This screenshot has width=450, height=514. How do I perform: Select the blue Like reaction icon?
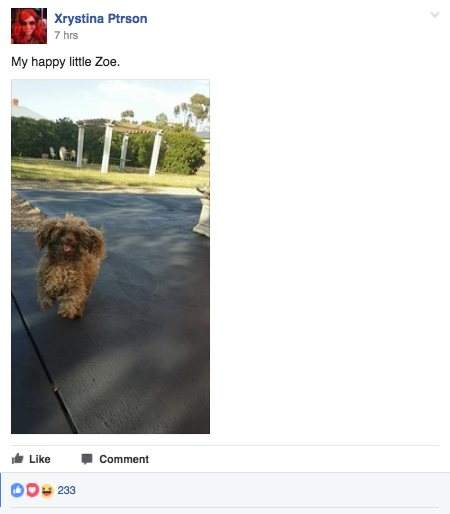17,490
